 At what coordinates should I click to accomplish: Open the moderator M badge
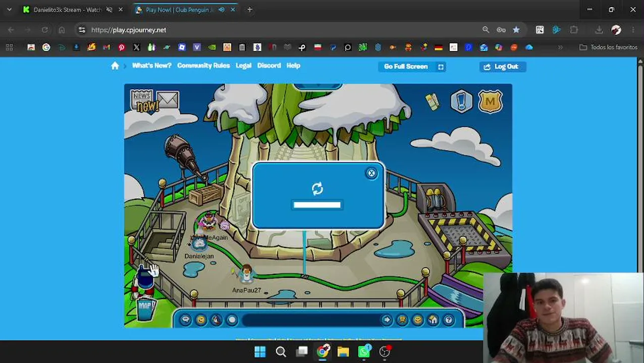490,102
